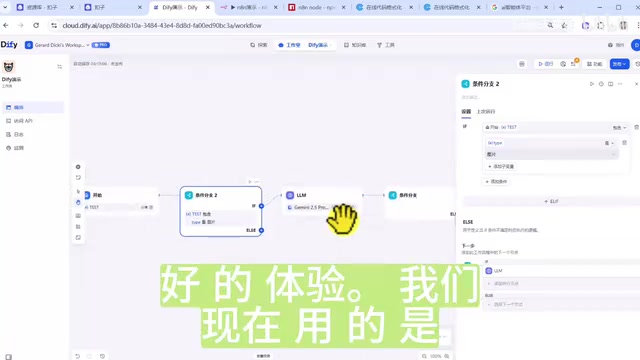
Task: Click the 条件分支 2 panel node icon
Action: pyautogui.click(x=465, y=84)
